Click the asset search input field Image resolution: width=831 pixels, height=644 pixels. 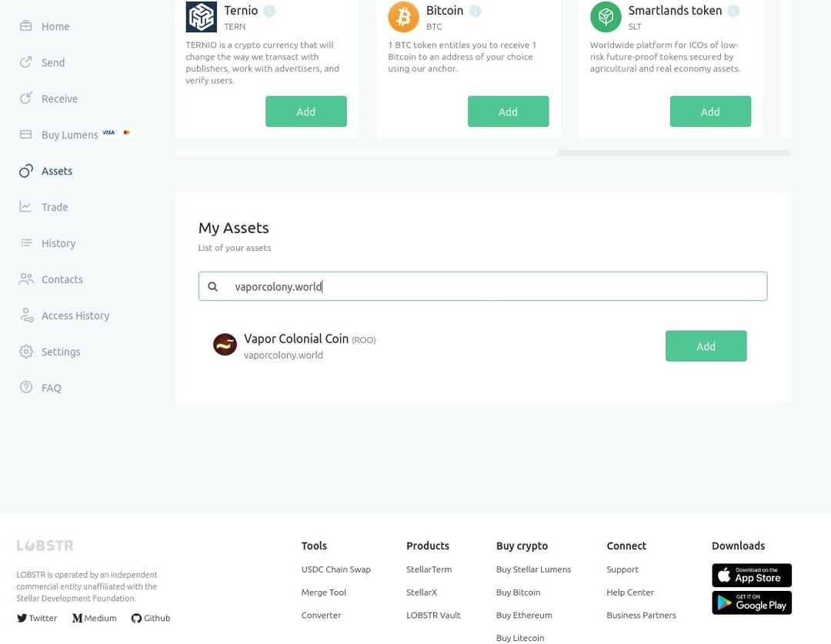click(482, 286)
